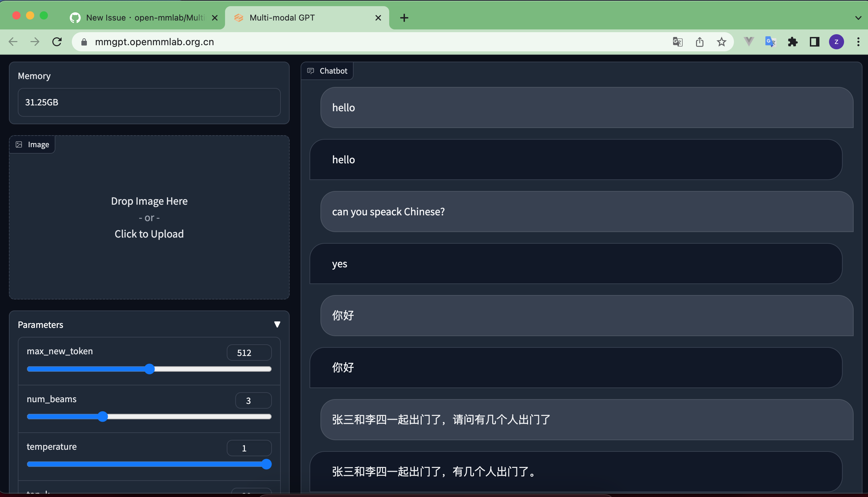Image resolution: width=868 pixels, height=497 pixels.
Task: Reload the page
Action: tap(57, 42)
